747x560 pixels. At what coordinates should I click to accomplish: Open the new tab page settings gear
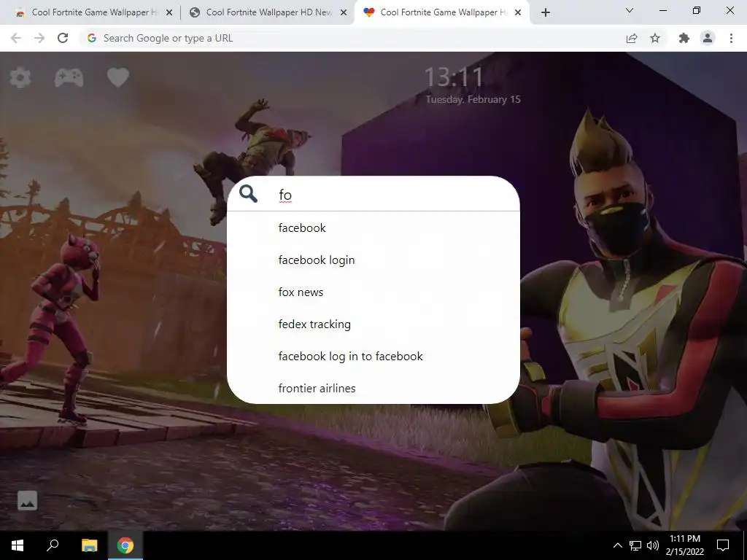(20, 77)
